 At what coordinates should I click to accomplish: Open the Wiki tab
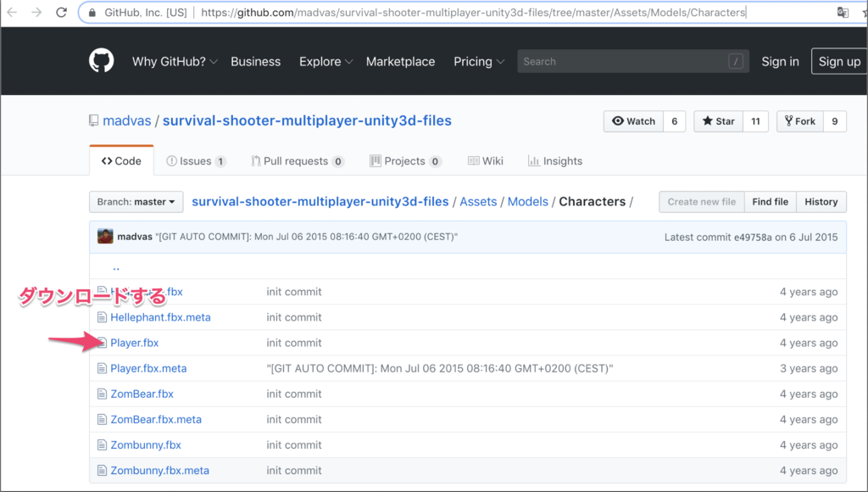point(486,161)
